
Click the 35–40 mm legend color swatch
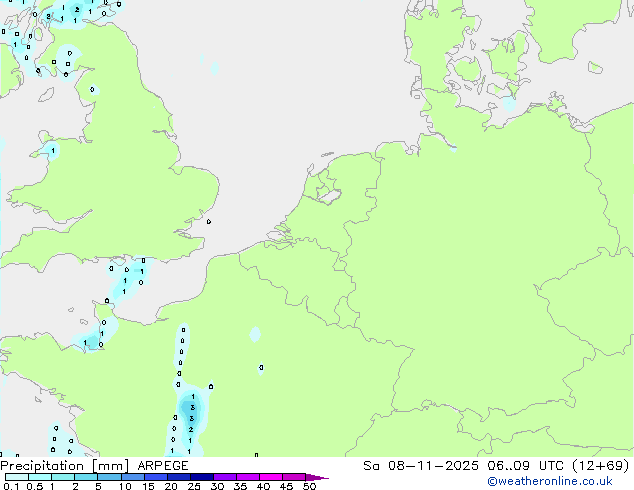[248, 477]
